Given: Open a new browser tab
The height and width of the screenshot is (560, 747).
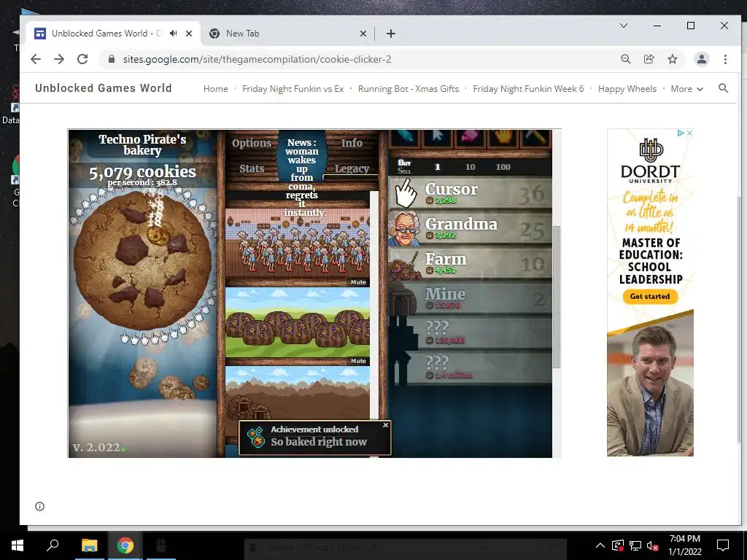Looking at the screenshot, I should tap(391, 34).
